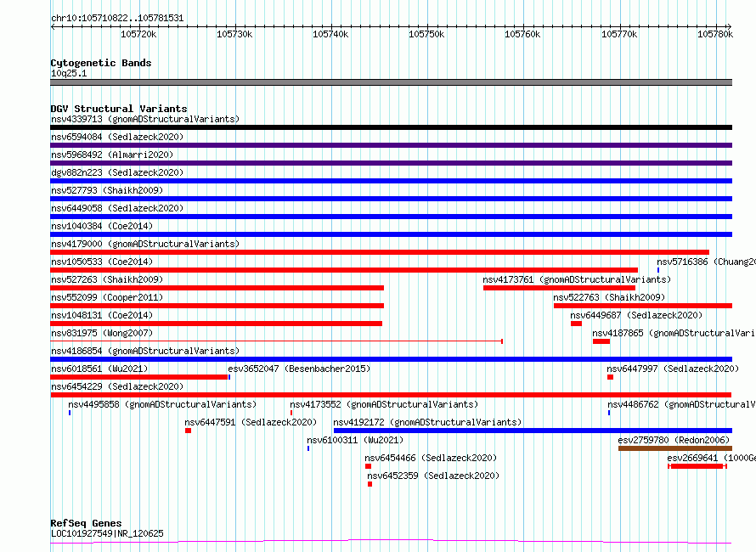Click the Cytogenetic Bands track title

click(101, 63)
